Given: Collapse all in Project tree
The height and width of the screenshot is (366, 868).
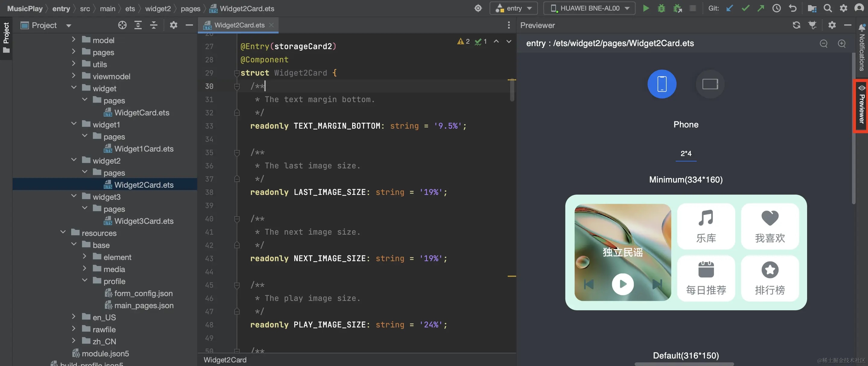Looking at the screenshot, I should [154, 25].
